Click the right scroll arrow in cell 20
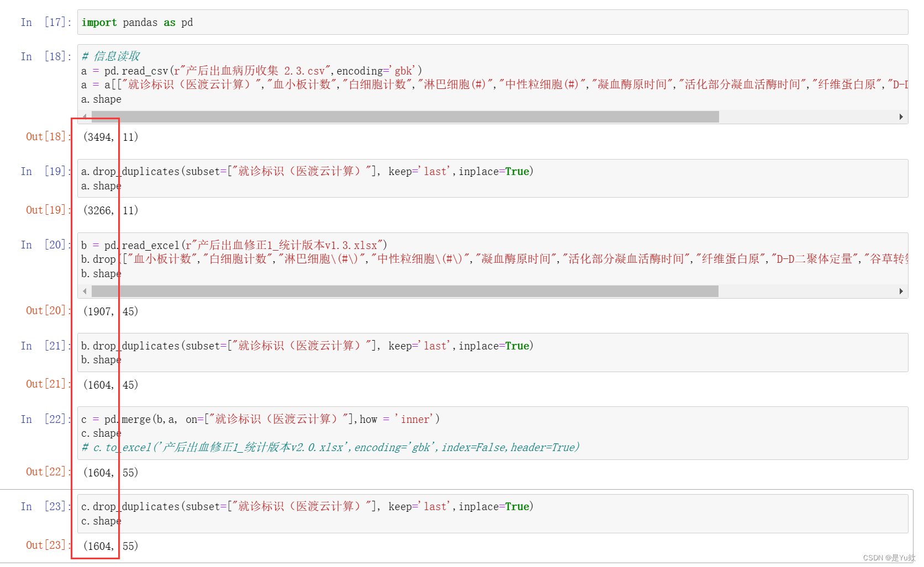The height and width of the screenshot is (567, 924). (901, 292)
